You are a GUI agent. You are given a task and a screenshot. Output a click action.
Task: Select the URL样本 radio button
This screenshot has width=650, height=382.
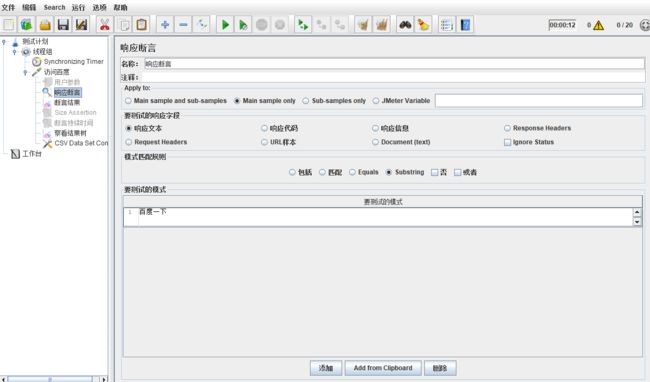click(x=264, y=142)
